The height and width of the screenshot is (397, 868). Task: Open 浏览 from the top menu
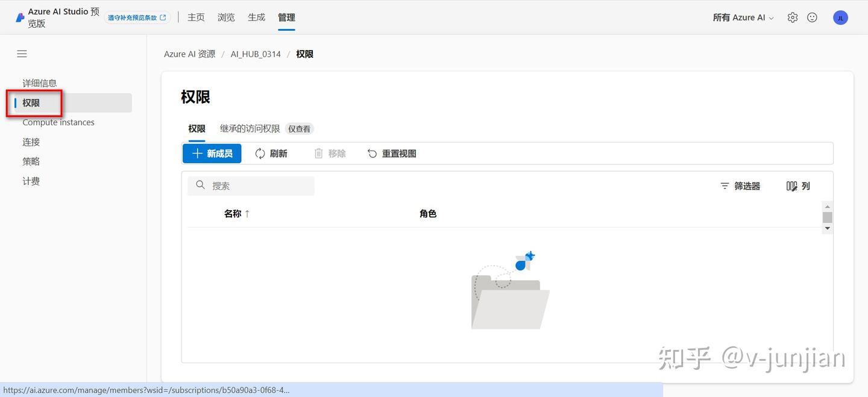(225, 17)
